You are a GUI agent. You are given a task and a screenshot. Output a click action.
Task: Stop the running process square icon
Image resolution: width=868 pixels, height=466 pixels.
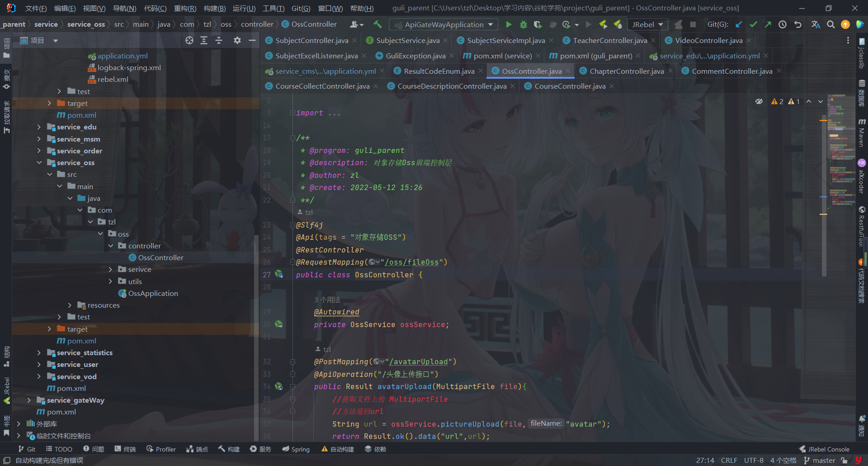click(x=693, y=24)
